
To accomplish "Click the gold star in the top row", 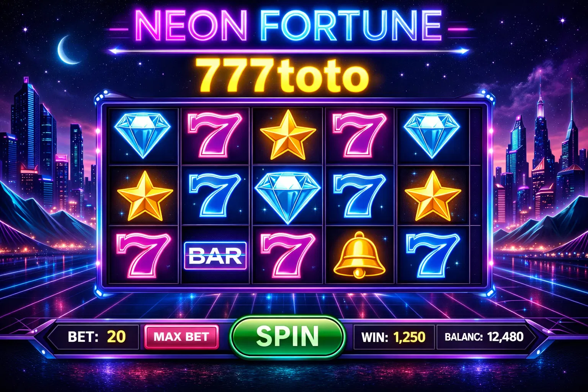I will (x=288, y=135).
